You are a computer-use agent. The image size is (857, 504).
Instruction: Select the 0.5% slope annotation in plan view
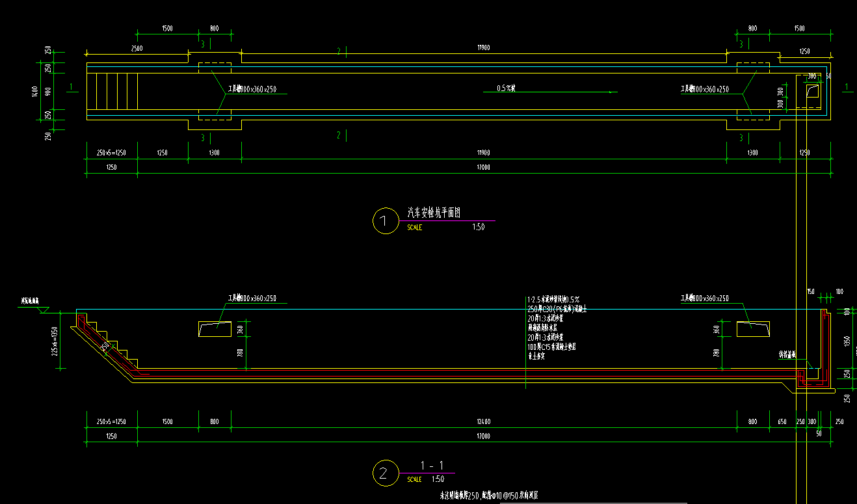click(506, 88)
